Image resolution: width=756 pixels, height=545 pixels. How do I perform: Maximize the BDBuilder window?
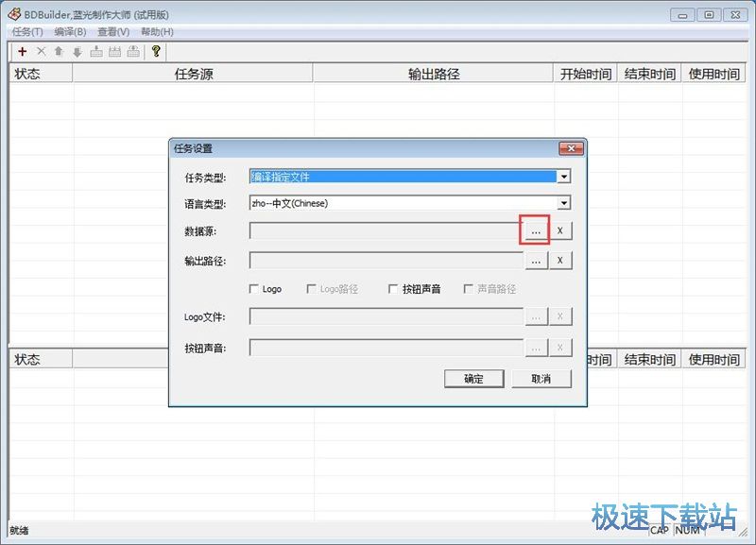709,15
